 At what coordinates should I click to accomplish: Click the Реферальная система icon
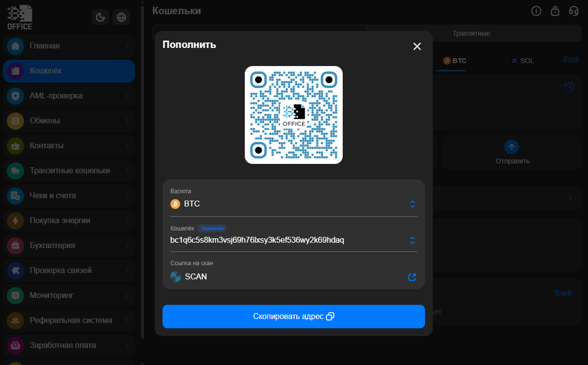pos(15,320)
